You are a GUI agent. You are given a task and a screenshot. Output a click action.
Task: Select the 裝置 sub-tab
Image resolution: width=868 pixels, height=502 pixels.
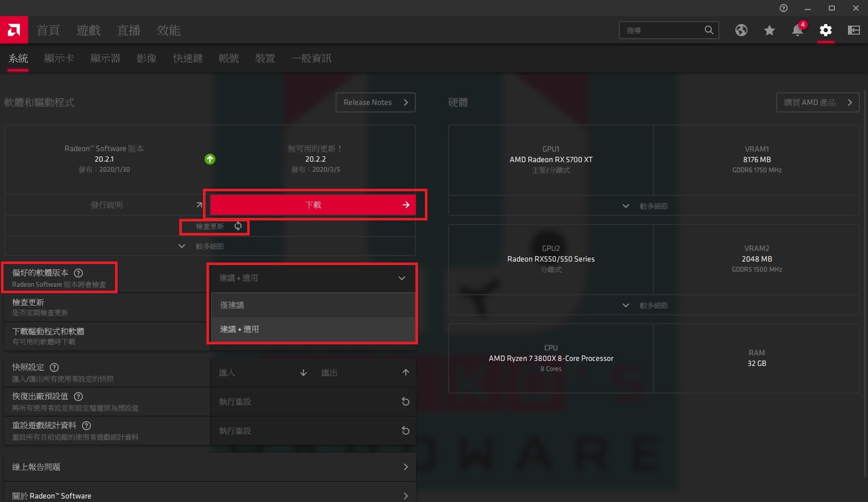pyautogui.click(x=265, y=58)
